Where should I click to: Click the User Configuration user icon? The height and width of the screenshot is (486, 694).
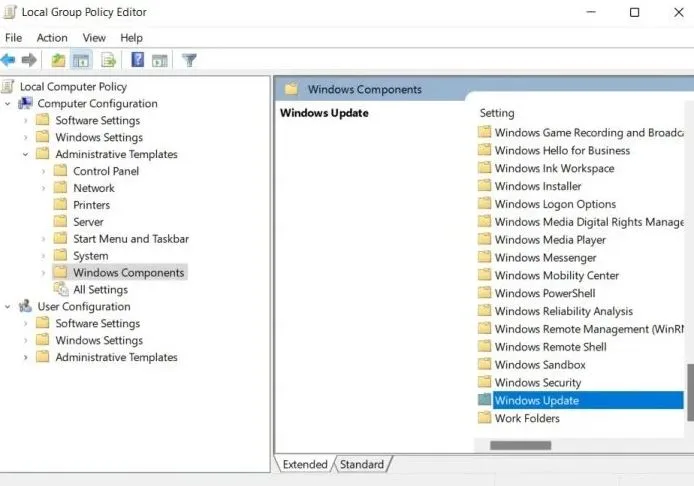[25, 306]
